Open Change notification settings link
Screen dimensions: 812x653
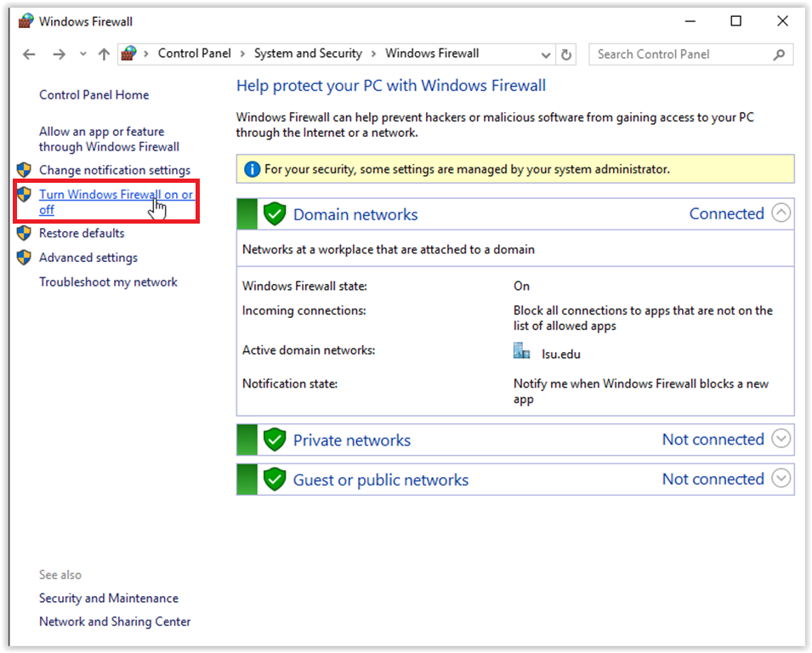click(115, 170)
